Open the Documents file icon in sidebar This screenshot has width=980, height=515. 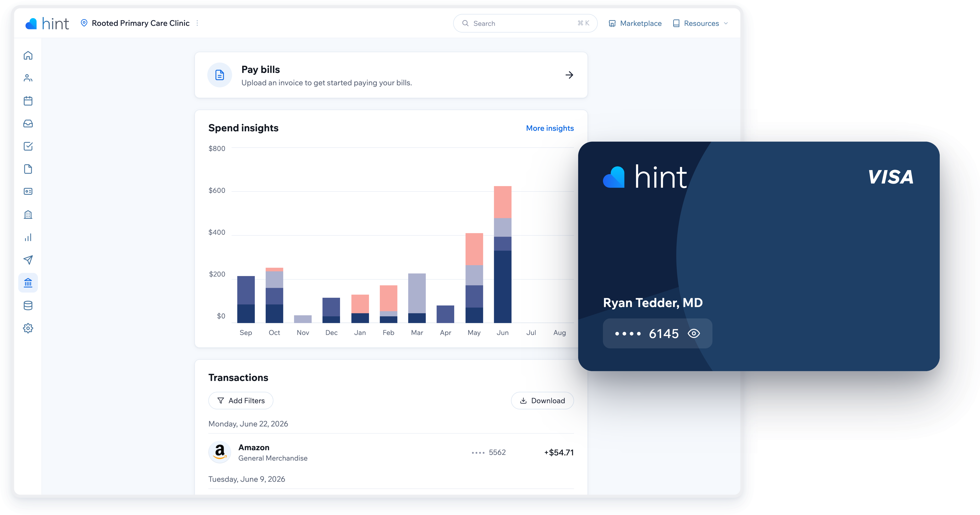(x=28, y=169)
